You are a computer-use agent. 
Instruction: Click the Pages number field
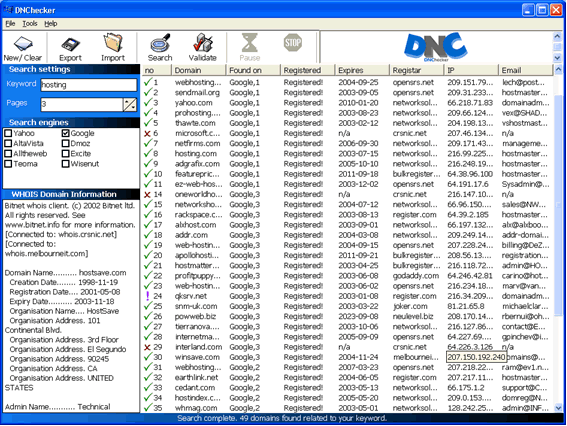[82, 105]
